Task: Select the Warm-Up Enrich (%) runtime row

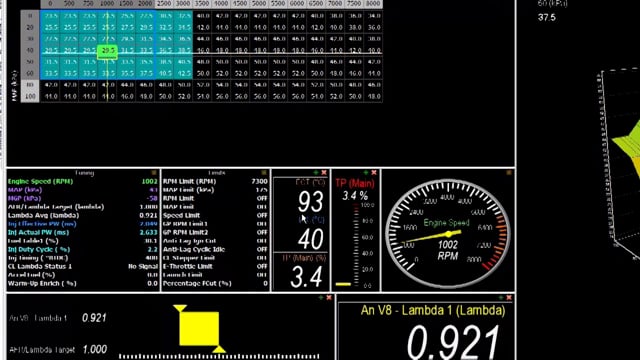Action: (x=82, y=283)
